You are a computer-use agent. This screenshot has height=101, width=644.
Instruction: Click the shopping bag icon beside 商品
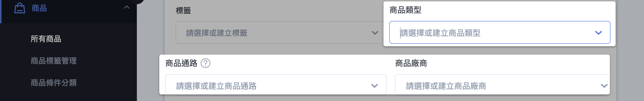pyautogui.click(x=19, y=8)
